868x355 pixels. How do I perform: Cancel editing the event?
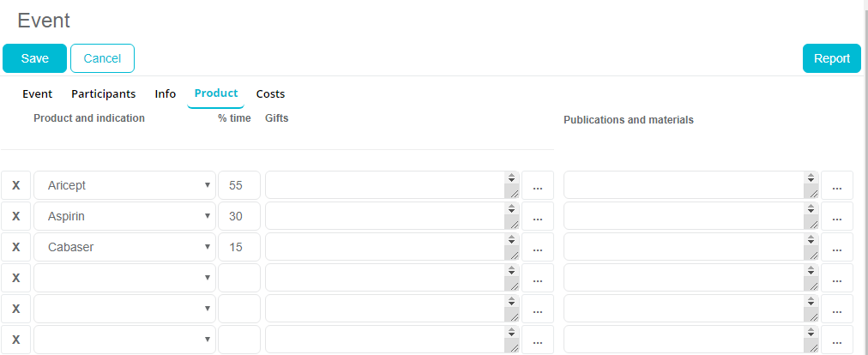pos(102,58)
